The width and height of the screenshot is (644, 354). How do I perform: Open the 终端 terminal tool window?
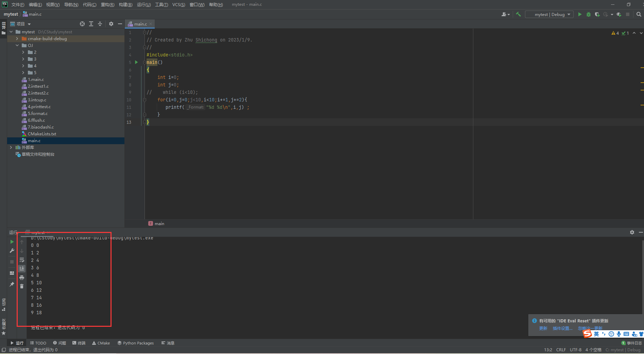[79, 343]
